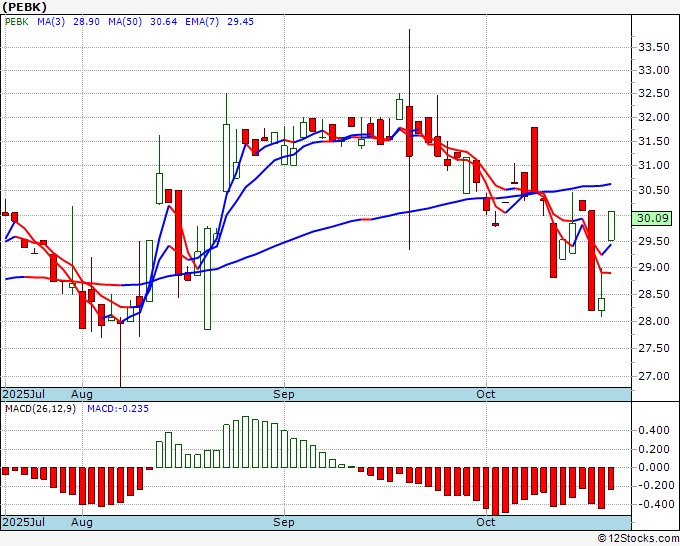Click Aug on the MACD panel axis
The width and height of the screenshot is (680, 546).
82,522
